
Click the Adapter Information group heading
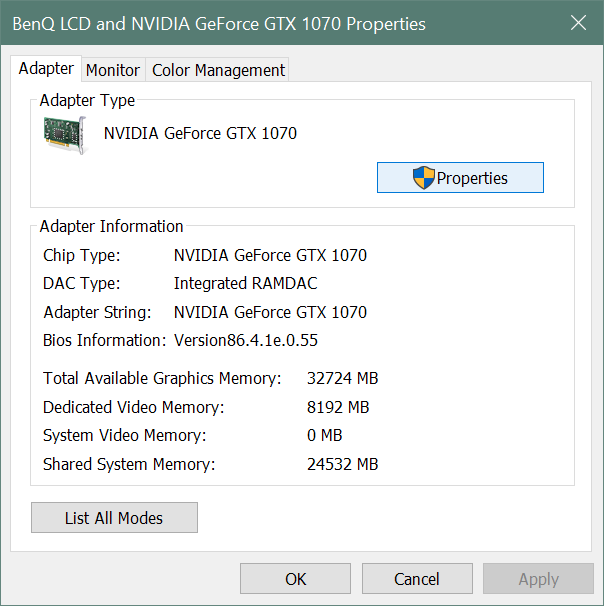[x=111, y=226]
